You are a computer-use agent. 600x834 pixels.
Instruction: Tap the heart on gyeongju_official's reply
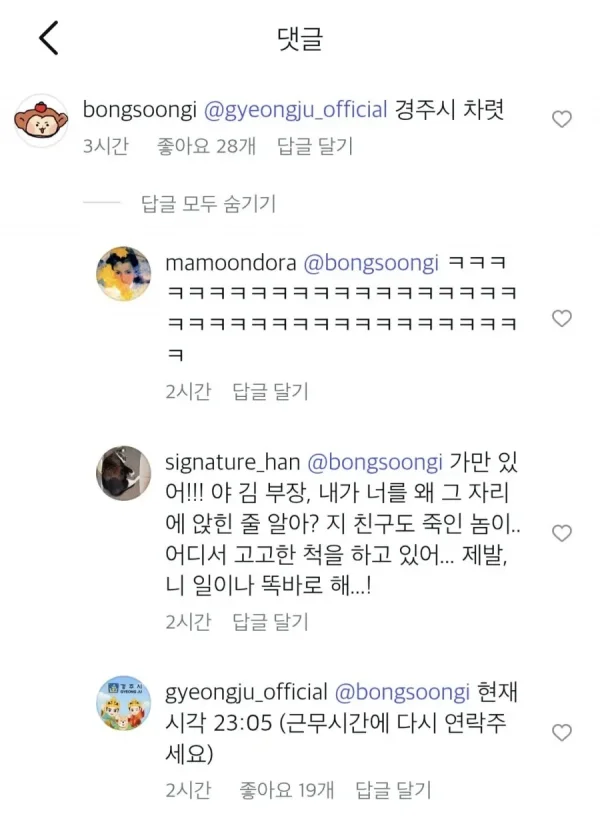click(562, 732)
